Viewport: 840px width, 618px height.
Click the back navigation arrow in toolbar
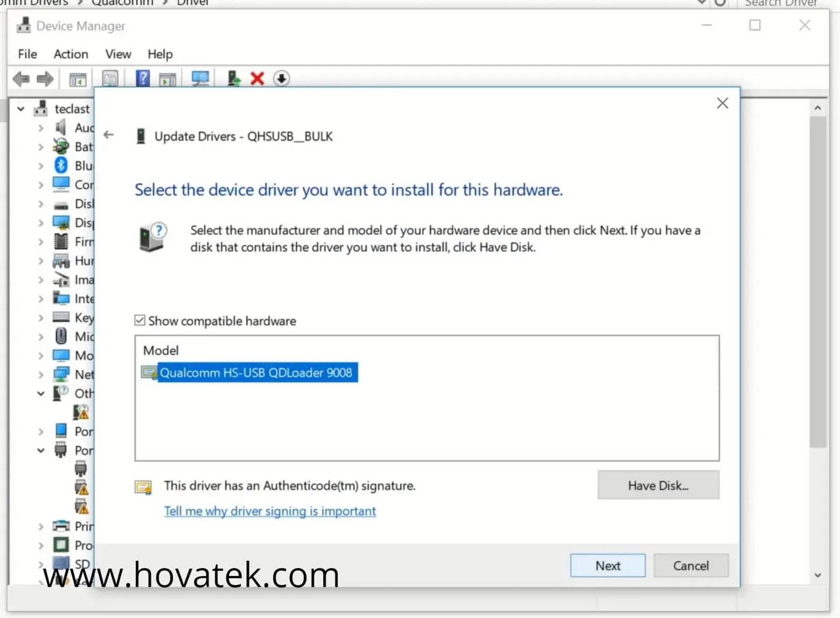click(x=21, y=78)
